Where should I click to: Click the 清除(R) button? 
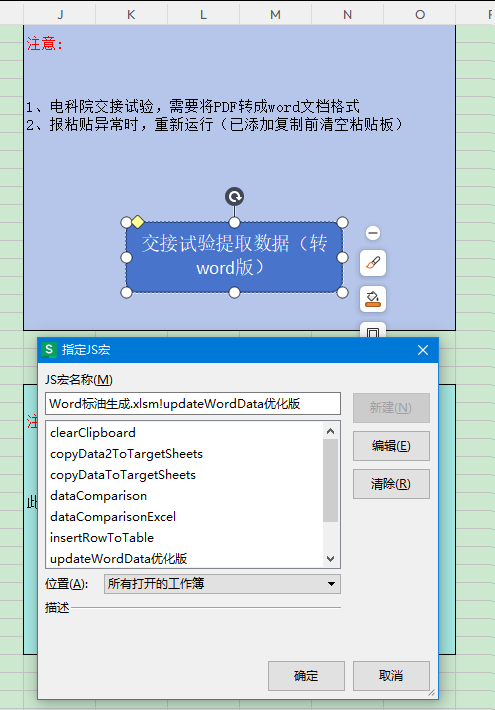[x=391, y=484]
